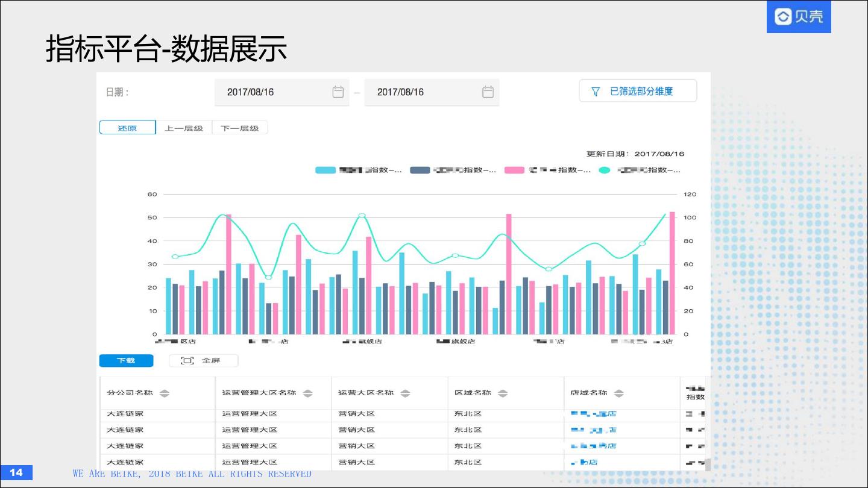Screen dimensions: 868x488
Task: Sort by 运营大区名称 column arrows
Action: point(405,393)
